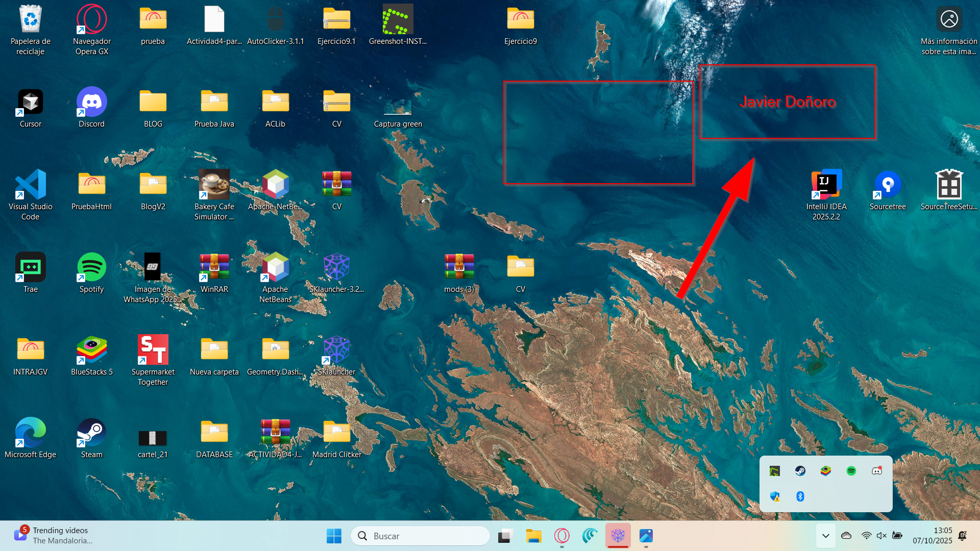Screen dimensions: 980x551
Task: Click the clock and date in the taskbar
Action: click(932, 536)
